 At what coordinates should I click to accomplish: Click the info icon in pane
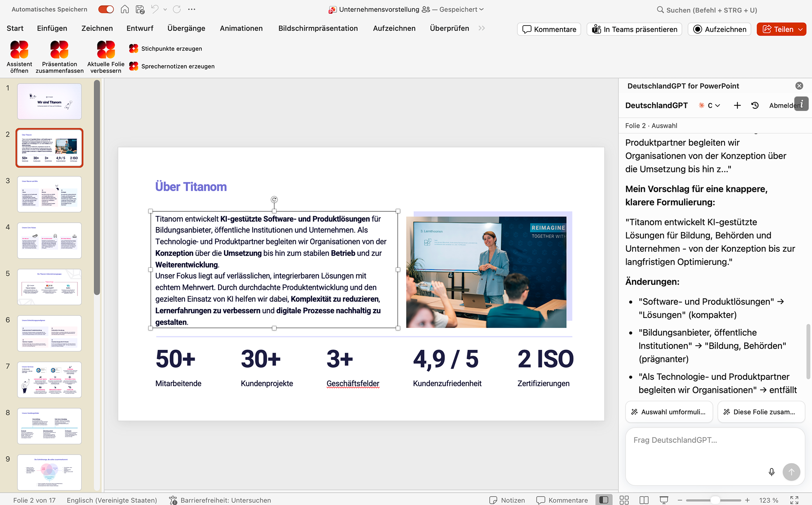(x=802, y=104)
